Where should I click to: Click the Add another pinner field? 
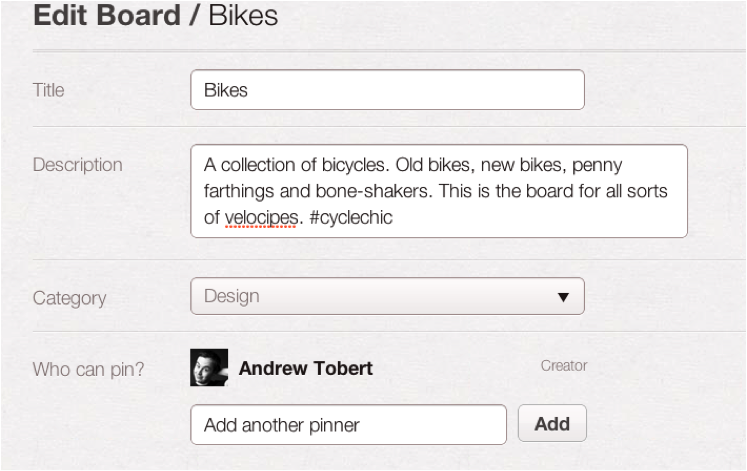coord(348,425)
